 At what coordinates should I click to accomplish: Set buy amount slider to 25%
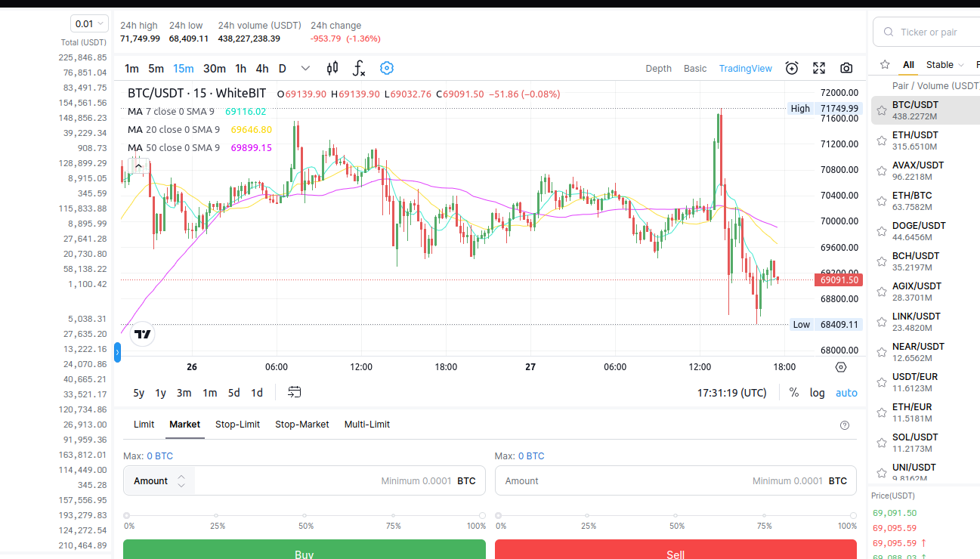(218, 516)
